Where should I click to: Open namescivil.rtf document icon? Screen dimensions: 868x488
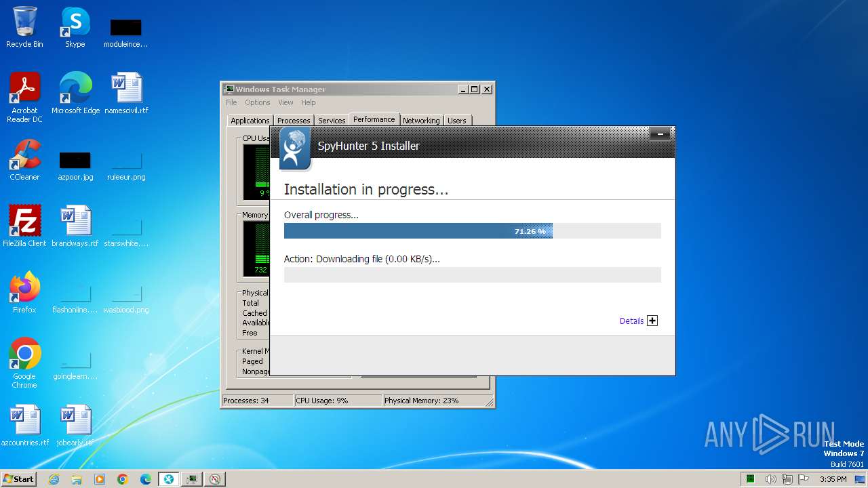coord(126,93)
